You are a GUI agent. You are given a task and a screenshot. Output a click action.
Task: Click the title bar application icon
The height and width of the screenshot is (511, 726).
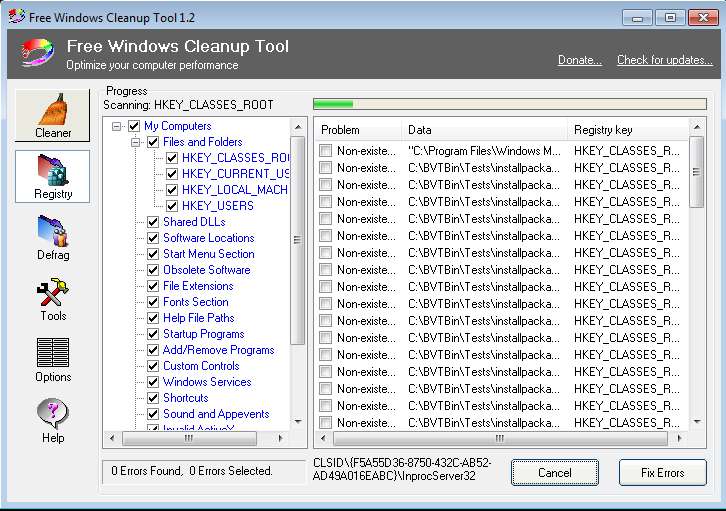14,16
